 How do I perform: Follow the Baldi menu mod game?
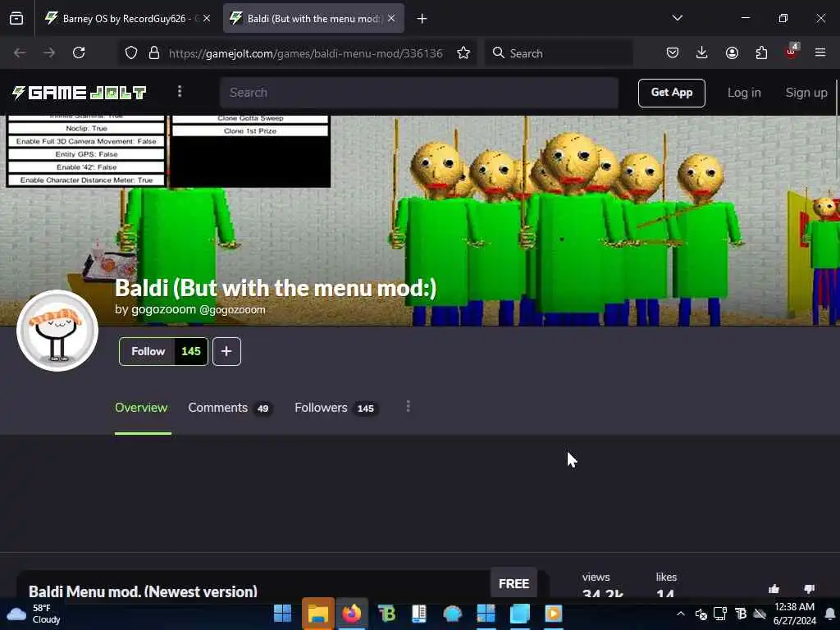click(148, 351)
